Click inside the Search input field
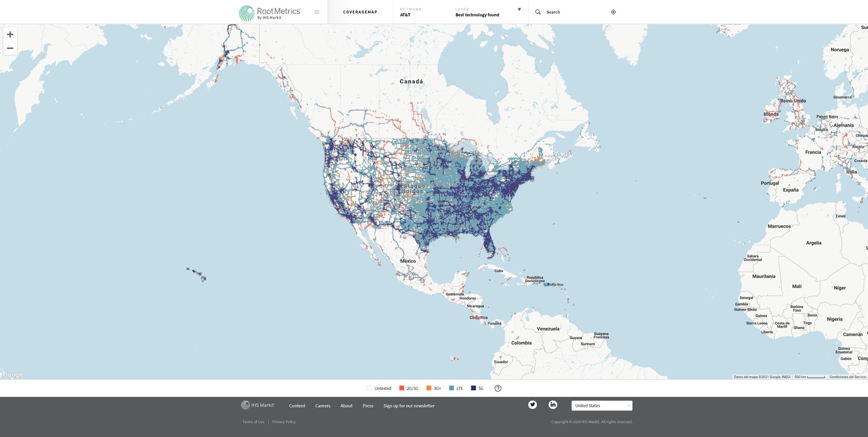The image size is (868, 437). (564, 12)
